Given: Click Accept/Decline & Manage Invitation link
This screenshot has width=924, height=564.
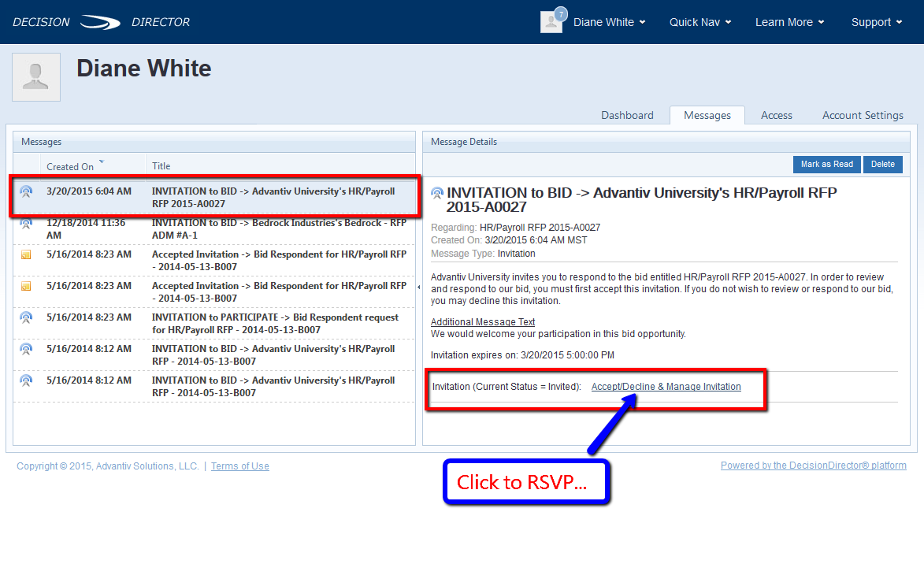Looking at the screenshot, I should tap(666, 387).
